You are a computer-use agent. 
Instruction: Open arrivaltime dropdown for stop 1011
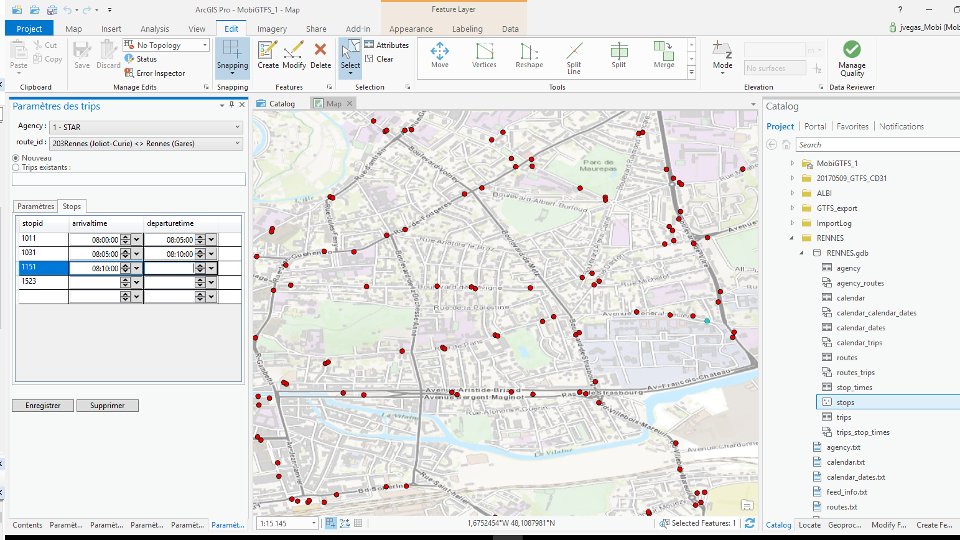(x=137, y=239)
